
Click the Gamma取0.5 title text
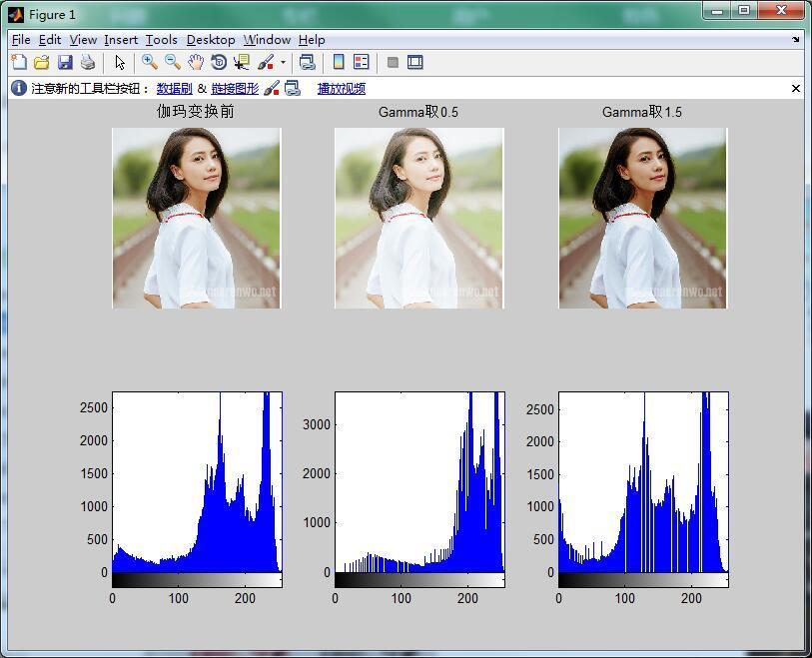[x=418, y=112]
